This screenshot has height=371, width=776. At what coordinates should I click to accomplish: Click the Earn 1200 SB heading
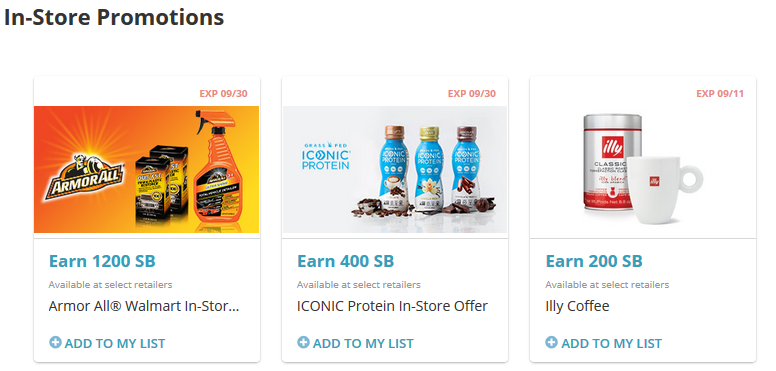click(102, 261)
